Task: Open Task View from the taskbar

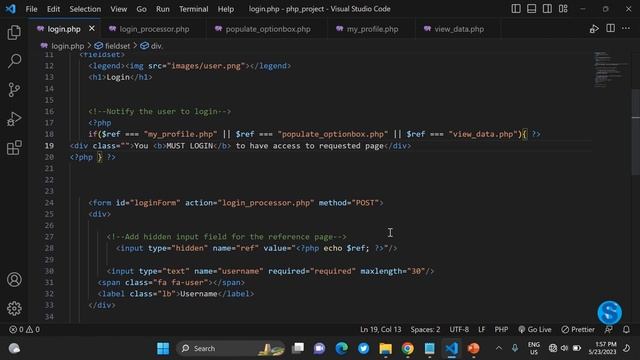Action: [x=298, y=349]
